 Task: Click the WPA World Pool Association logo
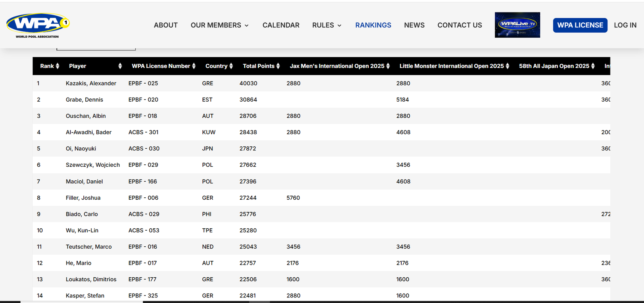(x=38, y=25)
